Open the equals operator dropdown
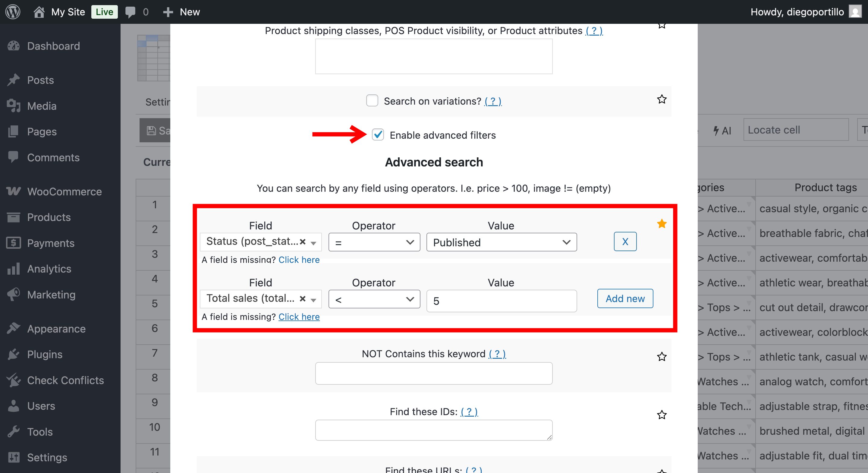Image resolution: width=868 pixels, height=473 pixels. [x=374, y=242]
